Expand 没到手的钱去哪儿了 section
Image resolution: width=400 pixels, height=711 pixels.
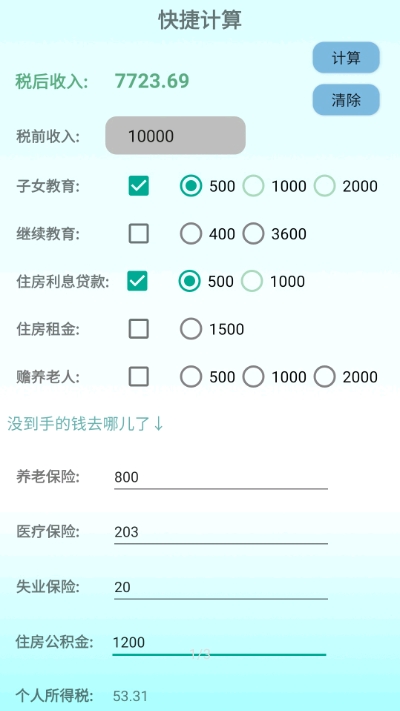(86, 424)
